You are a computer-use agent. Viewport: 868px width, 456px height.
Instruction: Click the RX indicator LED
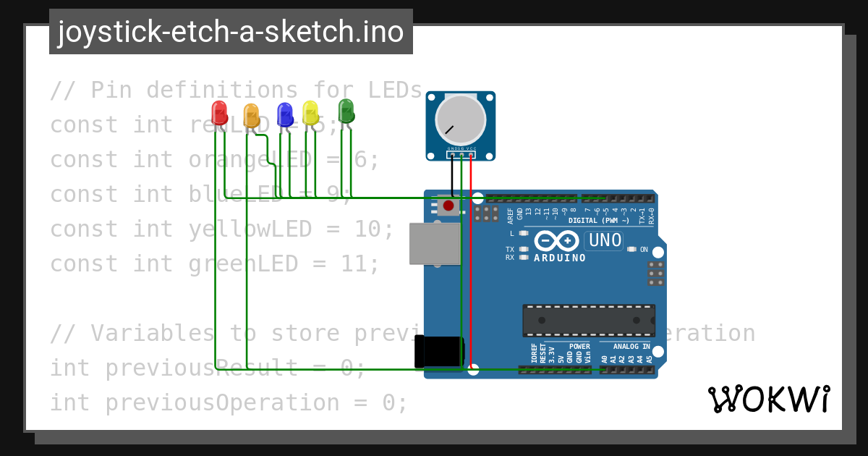point(524,257)
